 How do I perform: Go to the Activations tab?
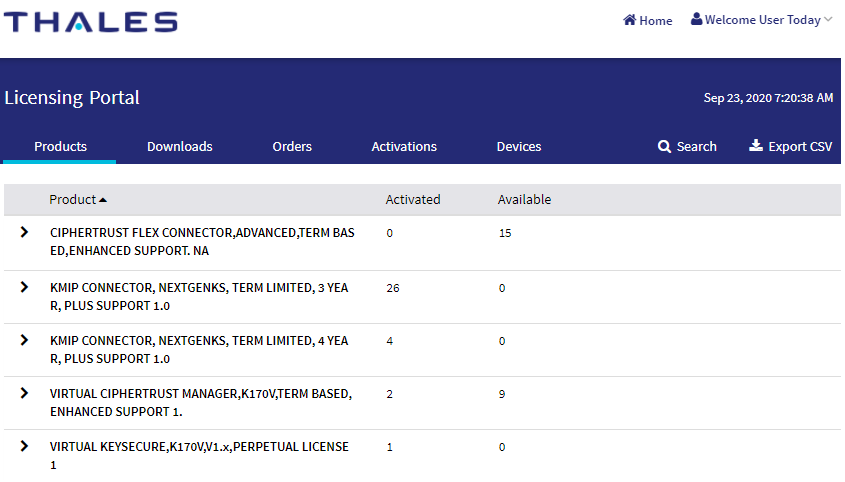[404, 147]
